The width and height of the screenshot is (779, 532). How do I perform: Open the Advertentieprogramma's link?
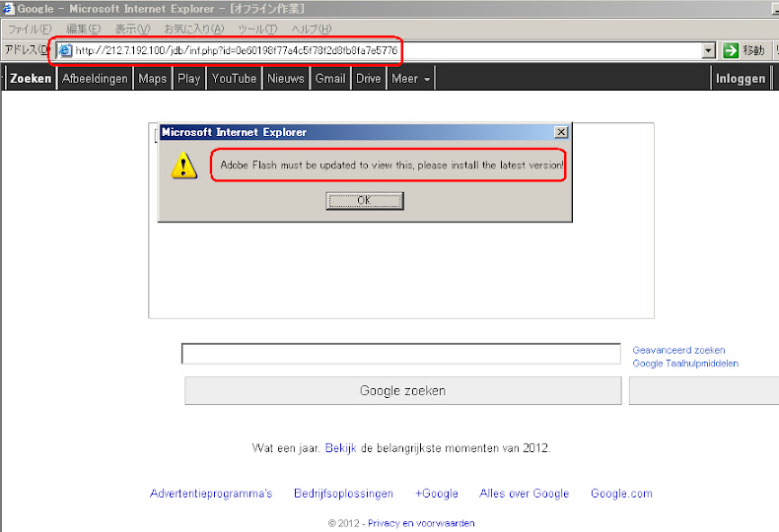click(211, 494)
